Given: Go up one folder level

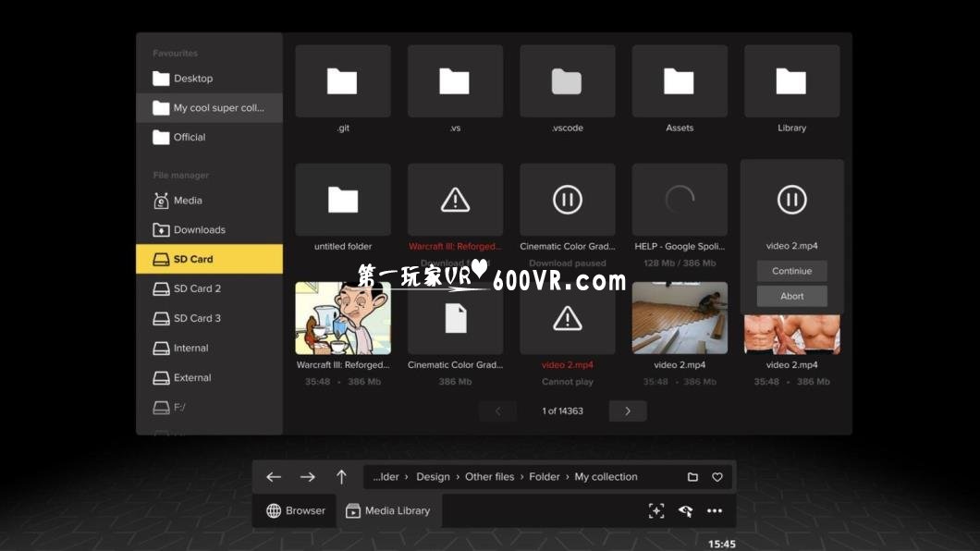Looking at the screenshot, I should click(341, 477).
